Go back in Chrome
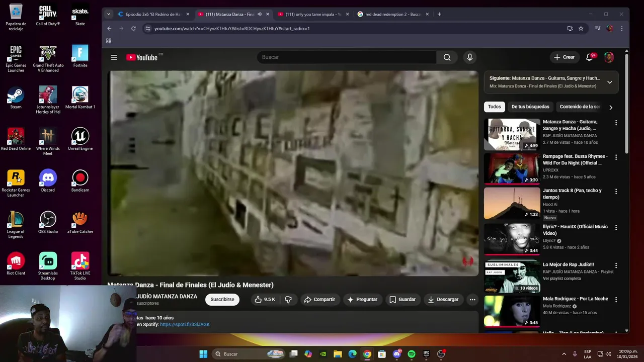 click(x=109, y=29)
